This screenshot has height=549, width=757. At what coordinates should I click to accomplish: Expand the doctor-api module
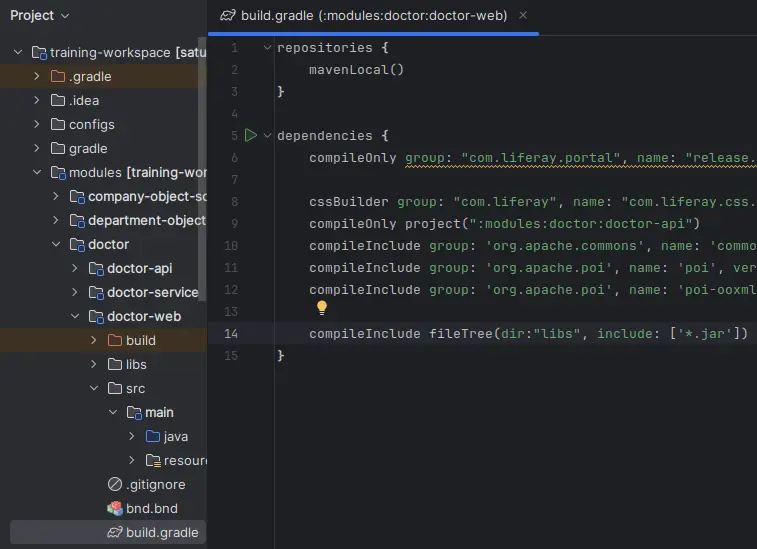point(74,268)
